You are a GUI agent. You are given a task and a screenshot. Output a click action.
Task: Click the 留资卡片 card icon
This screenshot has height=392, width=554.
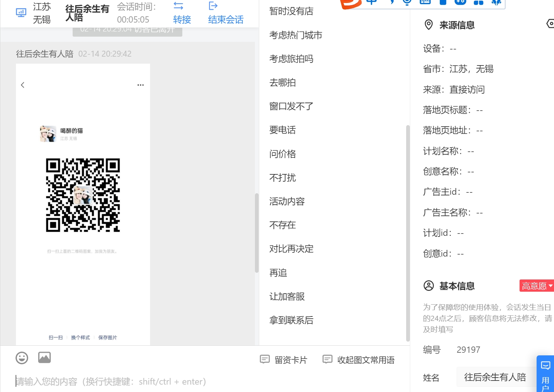pyautogui.click(x=265, y=359)
